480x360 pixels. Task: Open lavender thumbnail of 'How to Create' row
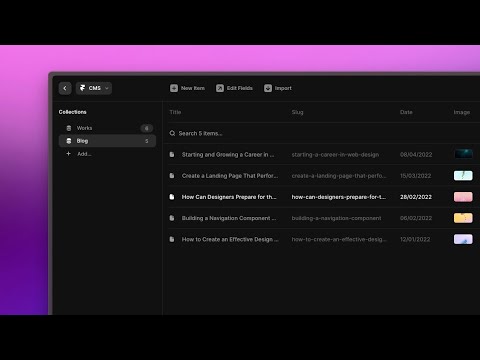coord(463,239)
